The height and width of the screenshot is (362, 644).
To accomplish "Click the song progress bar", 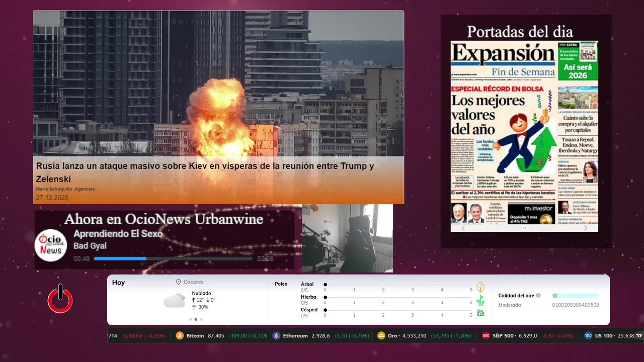I will point(173,258).
